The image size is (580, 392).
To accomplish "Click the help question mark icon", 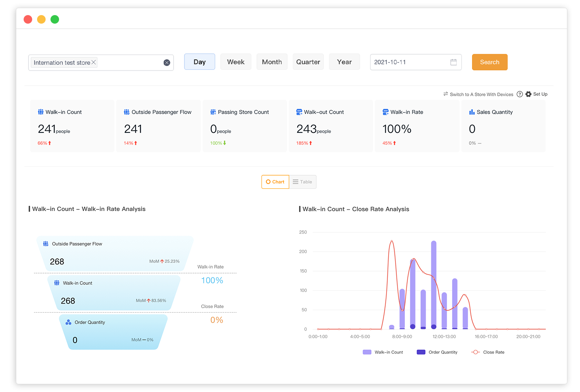I will [x=520, y=94].
